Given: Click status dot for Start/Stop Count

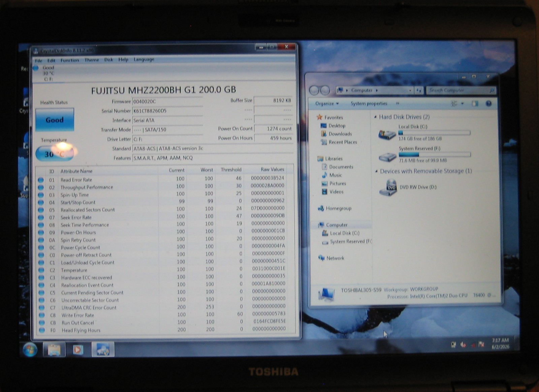Looking at the screenshot, I should [x=41, y=203].
